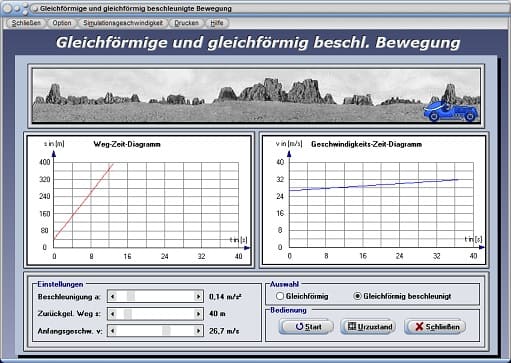This screenshot has height=363, width=511.
Task: Click the circular arrow icon on Start
Action: pyautogui.click(x=299, y=327)
